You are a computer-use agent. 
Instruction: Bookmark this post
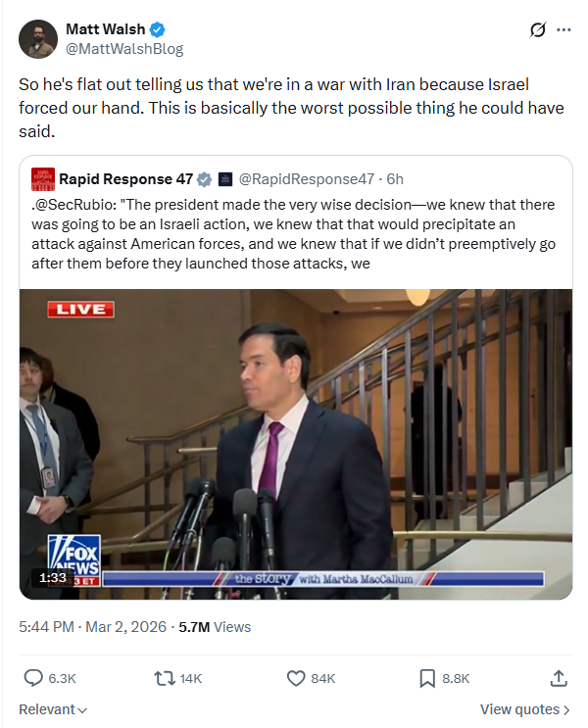tap(427, 678)
